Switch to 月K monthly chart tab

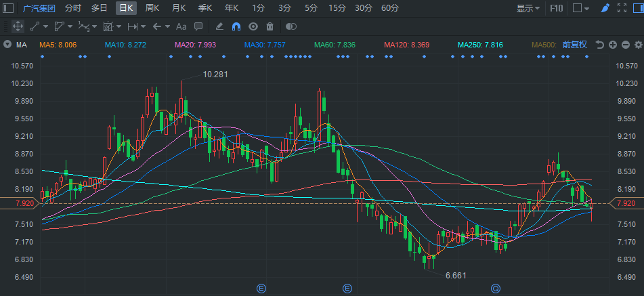[179, 8]
